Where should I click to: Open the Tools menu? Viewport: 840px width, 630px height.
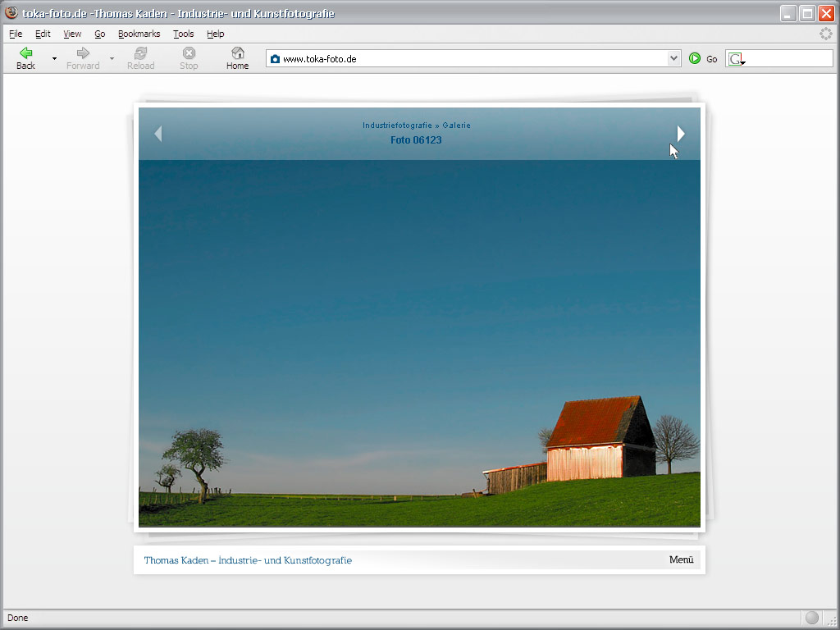pos(183,34)
